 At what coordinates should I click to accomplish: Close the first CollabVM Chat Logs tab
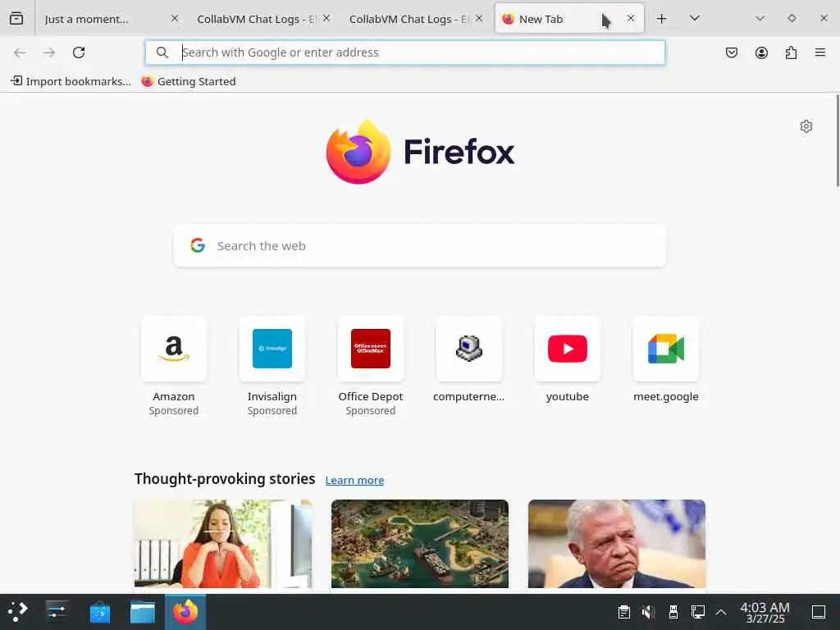point(326,18)
